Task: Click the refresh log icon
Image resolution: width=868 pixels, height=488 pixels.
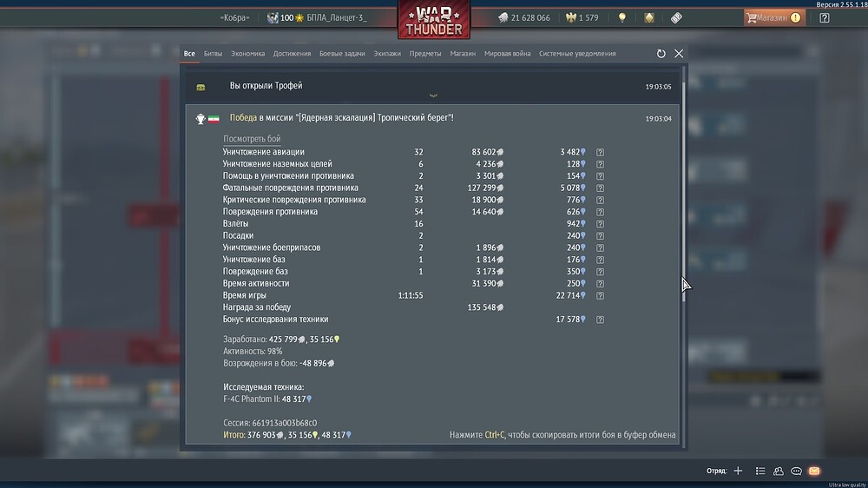Action: [661, 54]
